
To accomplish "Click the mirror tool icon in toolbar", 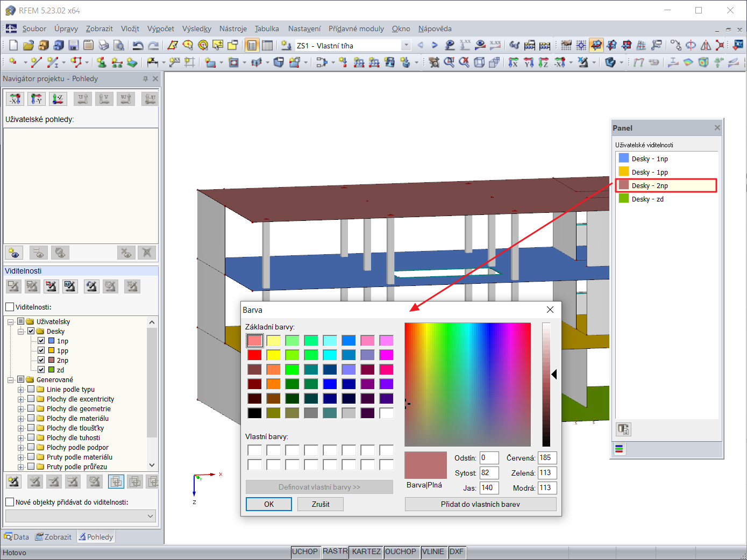I will point(706,45).
